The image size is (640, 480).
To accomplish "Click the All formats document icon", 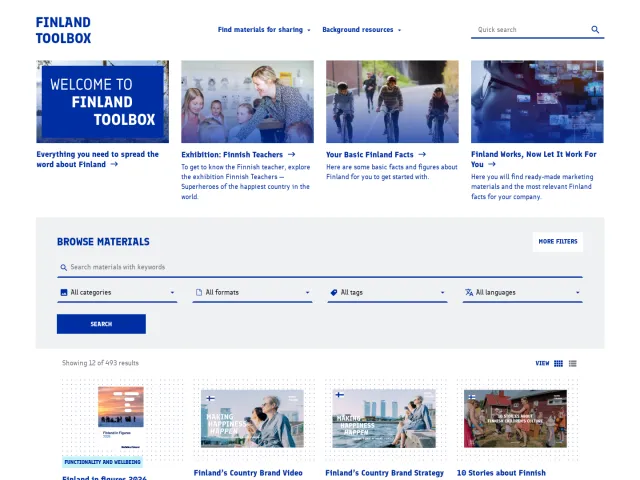I will (199, 292).
